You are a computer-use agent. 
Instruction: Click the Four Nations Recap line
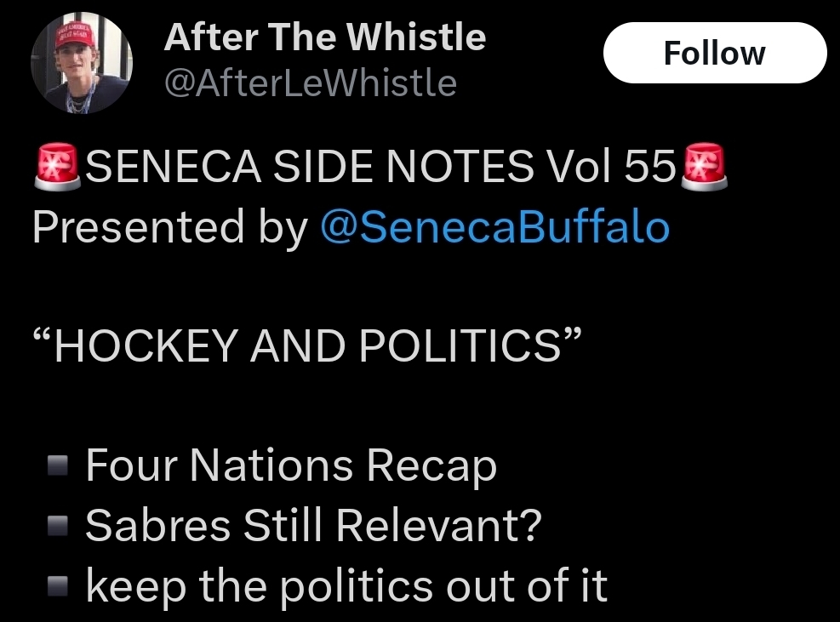[x=291, y=466]
